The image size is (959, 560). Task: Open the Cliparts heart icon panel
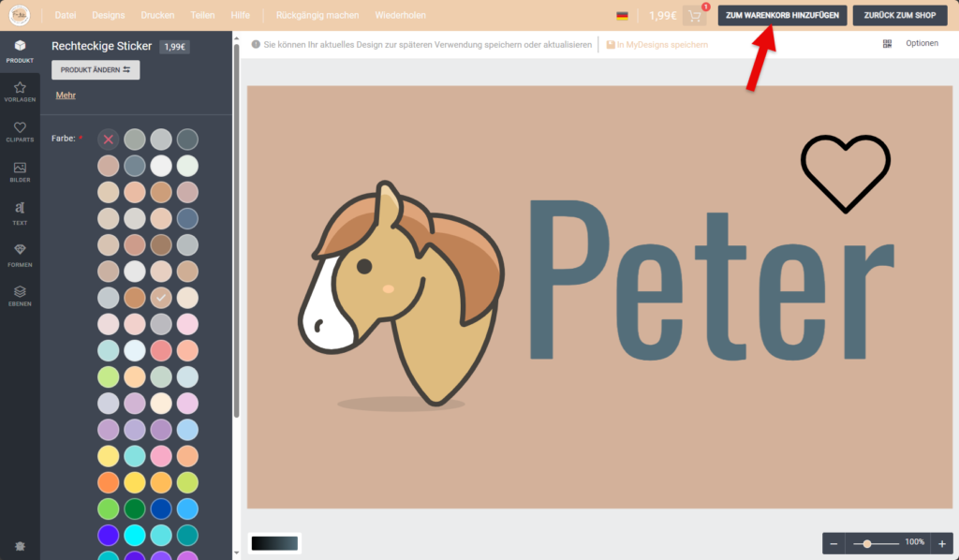(20, 132)
